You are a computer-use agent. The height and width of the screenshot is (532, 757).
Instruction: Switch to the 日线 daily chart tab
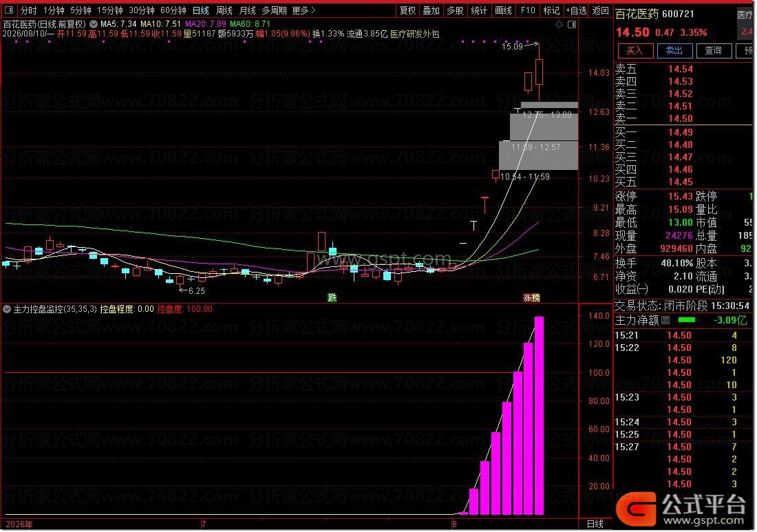[201, 10]
